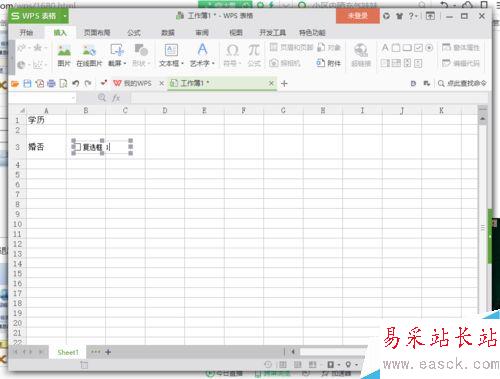Image resolution: width=500 pixels, height=379 pixels.
Task: Click the 点此查找命令 search box
Action: point(462,83)
